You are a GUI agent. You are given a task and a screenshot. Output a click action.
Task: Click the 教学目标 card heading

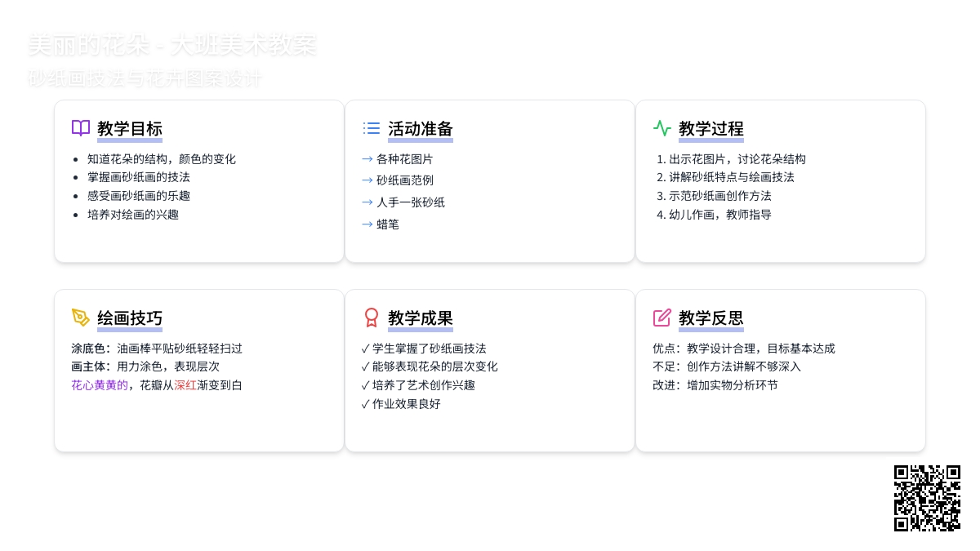(x=130, y=129)
